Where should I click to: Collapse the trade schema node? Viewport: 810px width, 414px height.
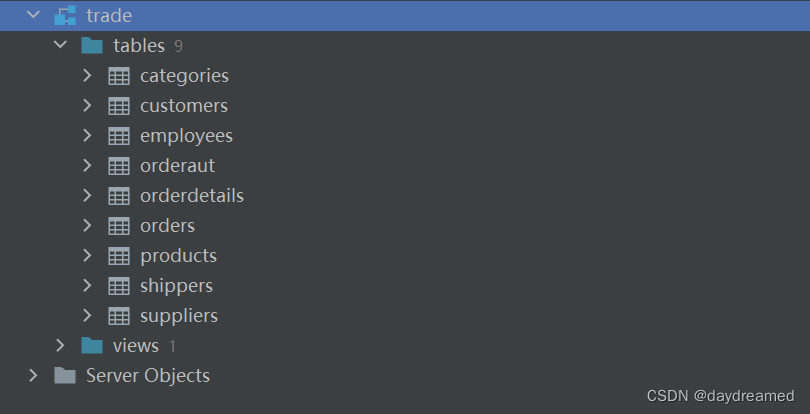pos(33,16)
